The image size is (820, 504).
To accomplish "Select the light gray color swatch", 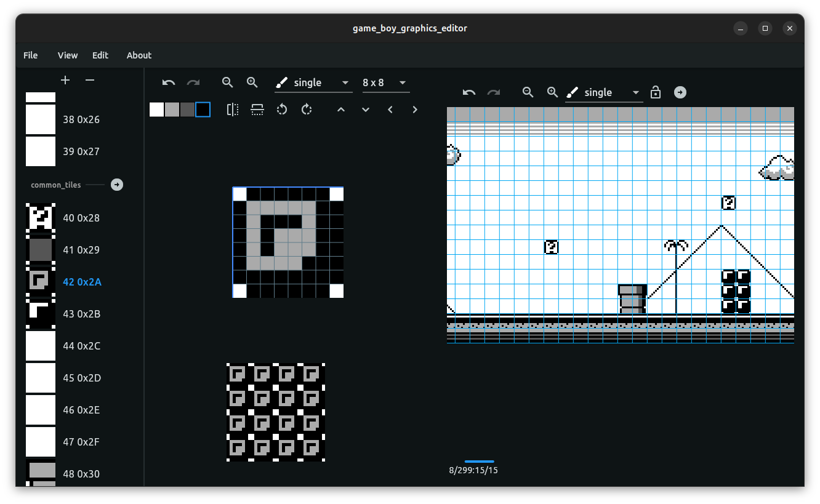I will pyautogui.click(x=172, y=110).
